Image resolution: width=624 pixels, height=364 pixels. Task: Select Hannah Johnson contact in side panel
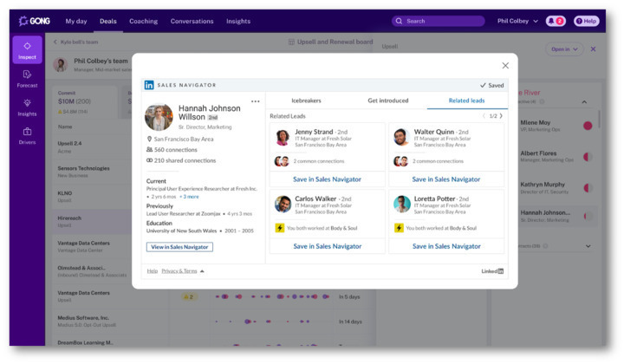coord(556,216)
